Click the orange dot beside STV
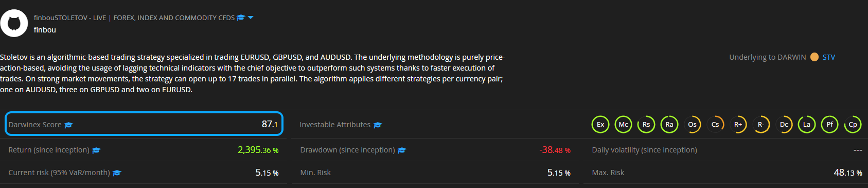Screen dimensions: 868x188 814,57
